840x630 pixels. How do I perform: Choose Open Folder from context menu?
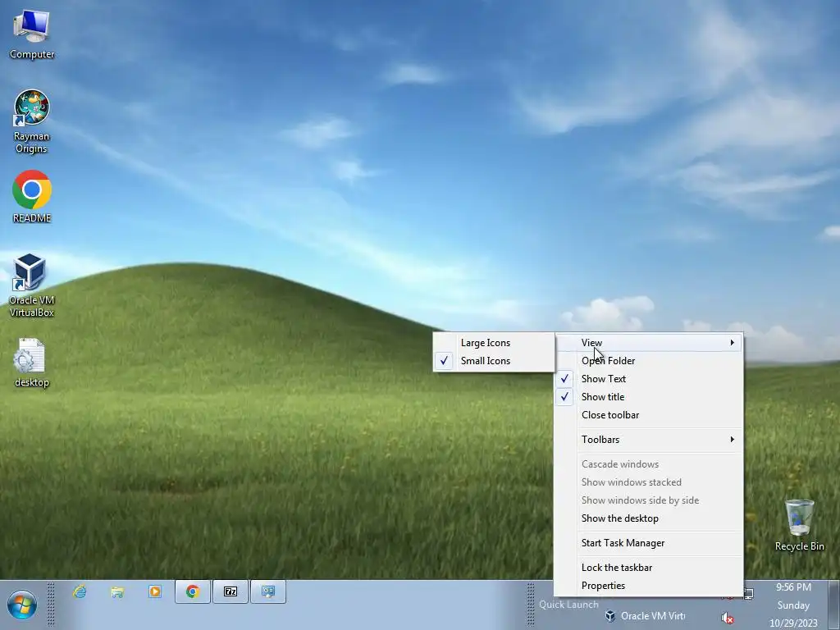[649, 361]
